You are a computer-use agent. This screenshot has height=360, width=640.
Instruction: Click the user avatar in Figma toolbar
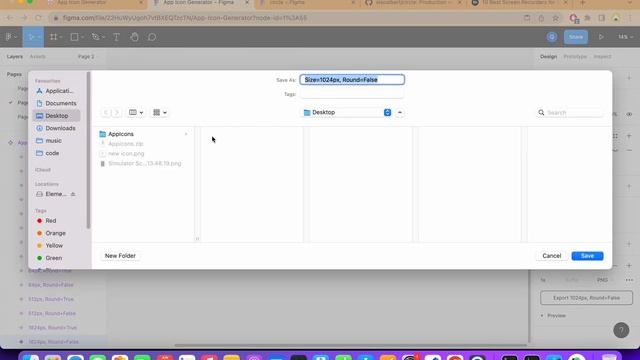coord(552,37)
